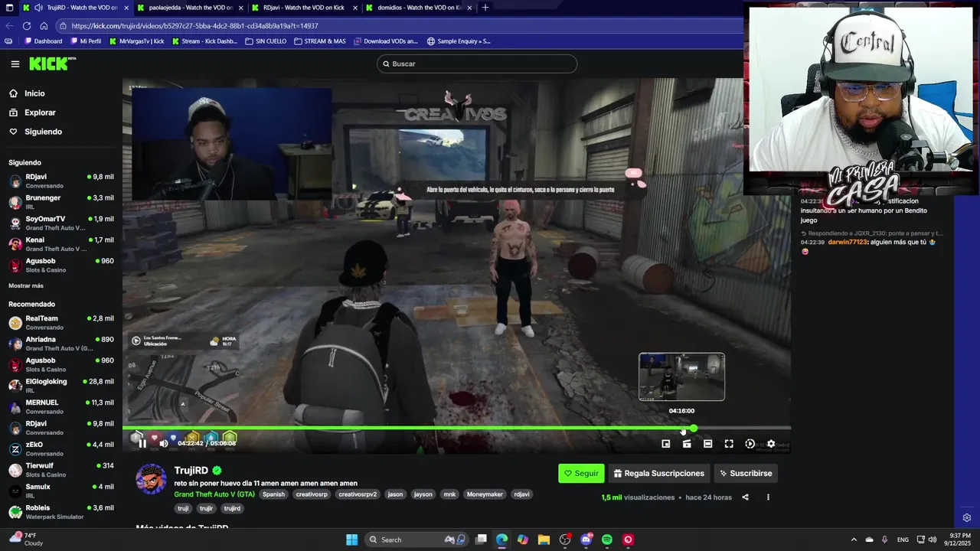Click the Grand Theft Auto V category link
The width and height of the screenshot is (980, 551).
[214, 494]
